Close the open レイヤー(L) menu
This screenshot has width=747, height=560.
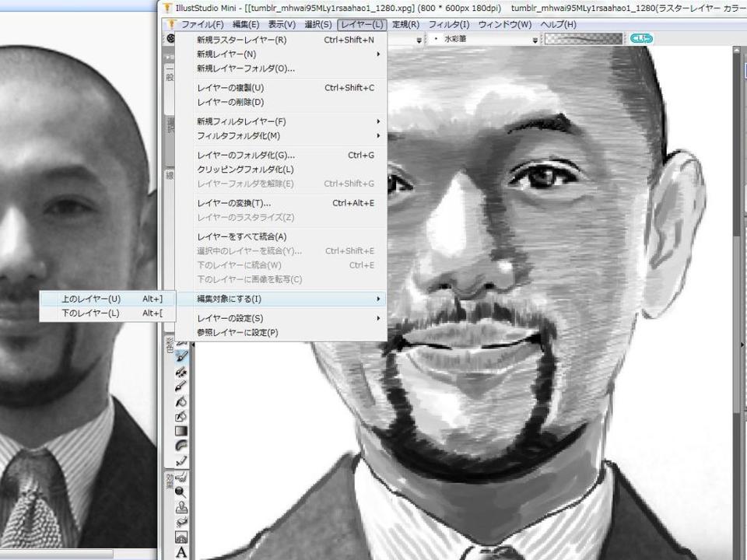[362, 24]
